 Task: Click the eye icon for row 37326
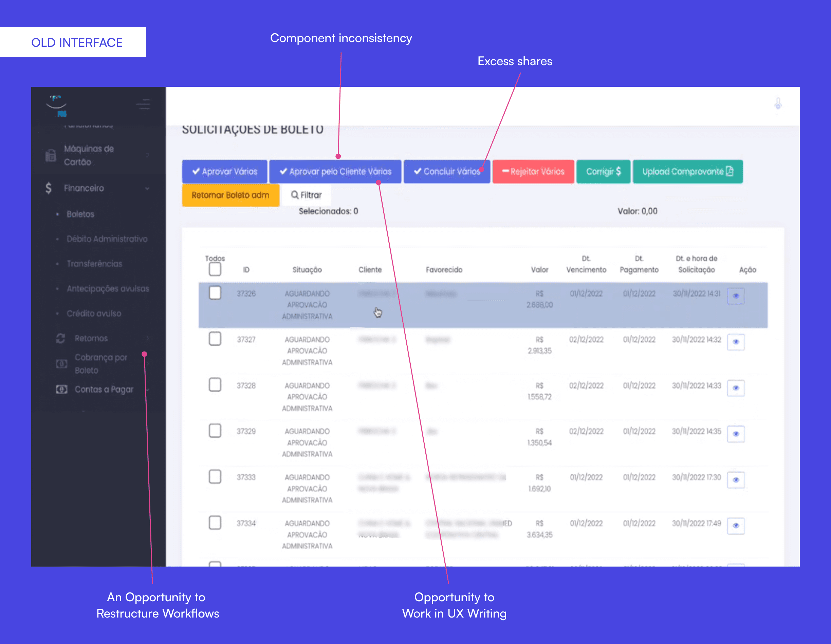point(736,296)
